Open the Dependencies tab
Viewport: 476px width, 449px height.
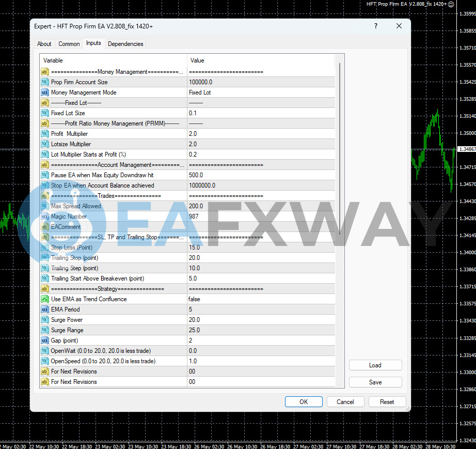[125, 44]
